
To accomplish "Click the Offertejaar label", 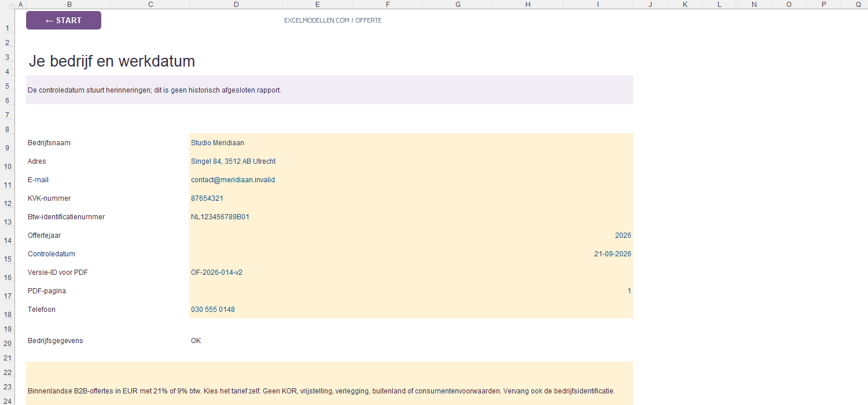I will tap(45, 235).
